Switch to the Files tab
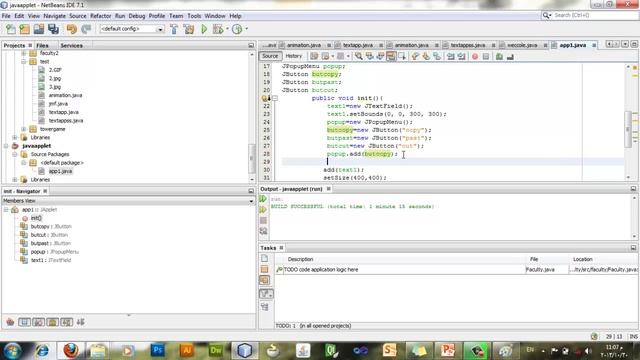The image size is (640, 360). (x=42, y=45)
